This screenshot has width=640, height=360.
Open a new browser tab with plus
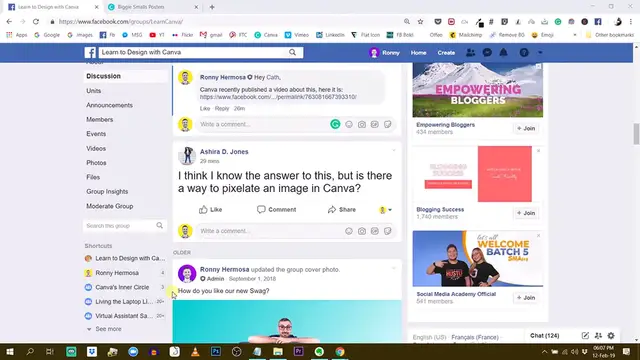coord(212,7)
